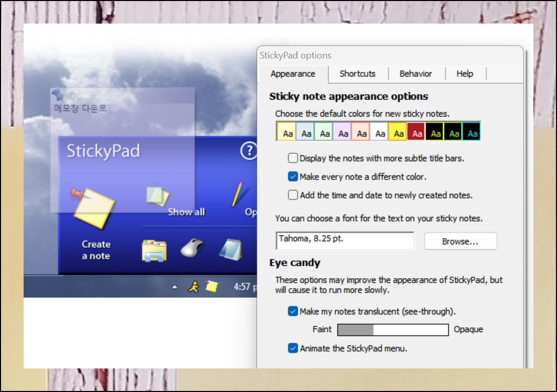Click the Create a note pushpin icon
This screenshot has height=392, width=557.
[x=93, y=208]
